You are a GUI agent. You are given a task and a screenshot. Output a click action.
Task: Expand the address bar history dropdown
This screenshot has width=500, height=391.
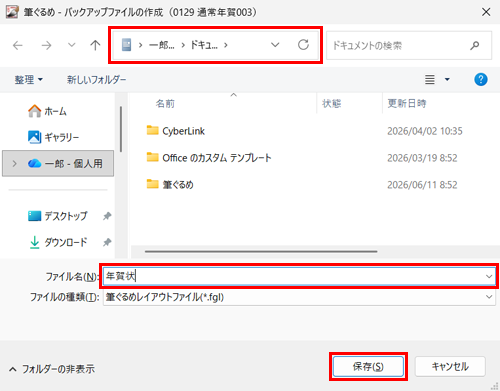click(x=275, y=45)
